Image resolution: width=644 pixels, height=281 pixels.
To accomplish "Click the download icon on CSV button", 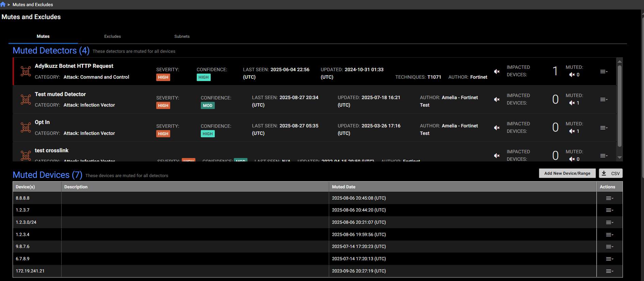I will (x=604, y=173).
